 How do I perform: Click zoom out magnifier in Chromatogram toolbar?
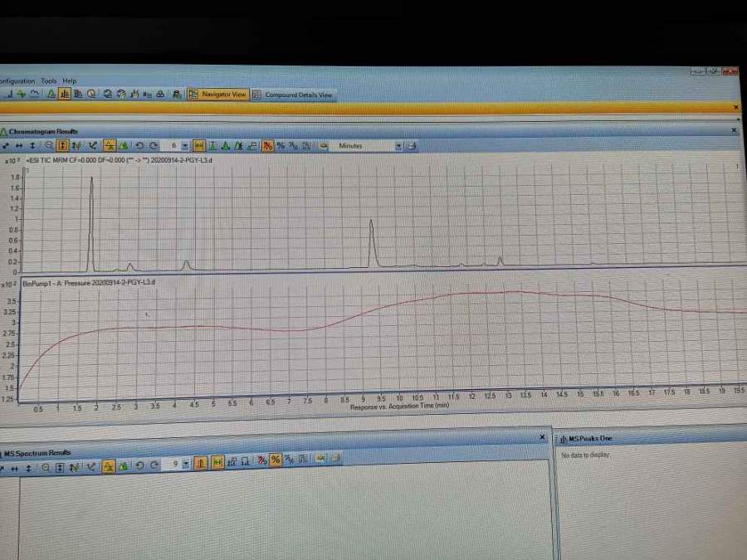[x=49, y=146]
